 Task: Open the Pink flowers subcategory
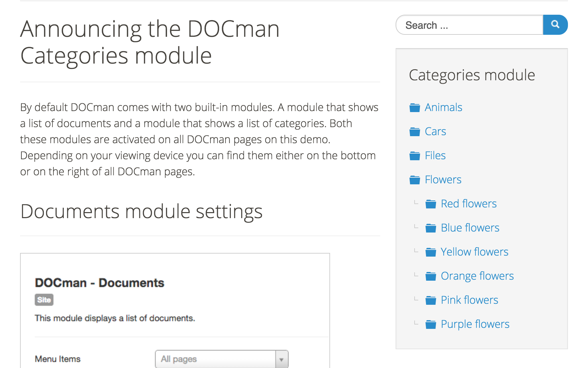[469, 300]
